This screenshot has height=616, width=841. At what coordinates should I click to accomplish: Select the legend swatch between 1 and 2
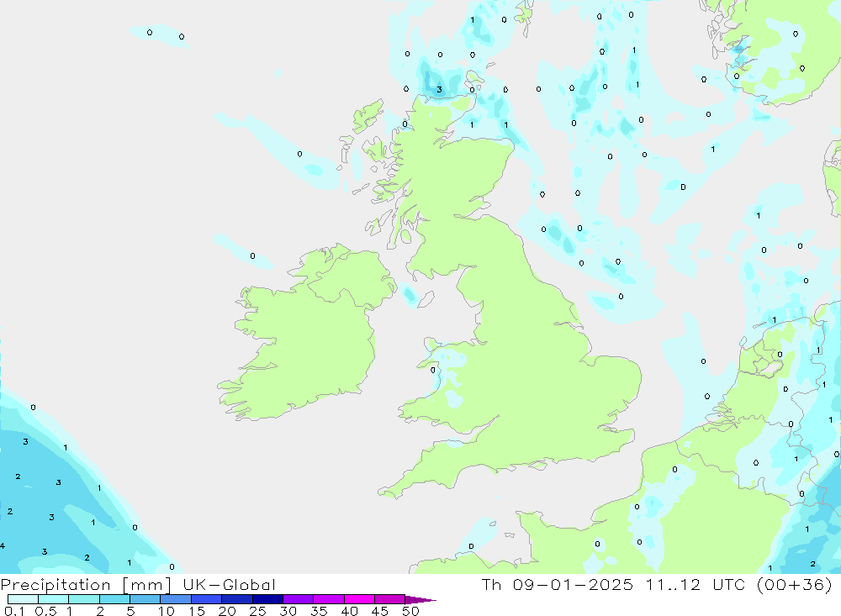[x=84, y=599]
